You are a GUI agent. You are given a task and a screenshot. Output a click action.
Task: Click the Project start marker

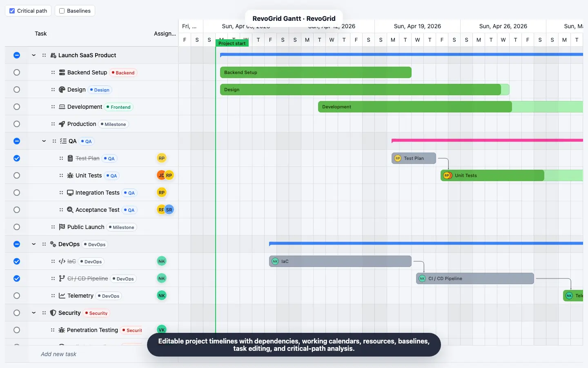232,43
